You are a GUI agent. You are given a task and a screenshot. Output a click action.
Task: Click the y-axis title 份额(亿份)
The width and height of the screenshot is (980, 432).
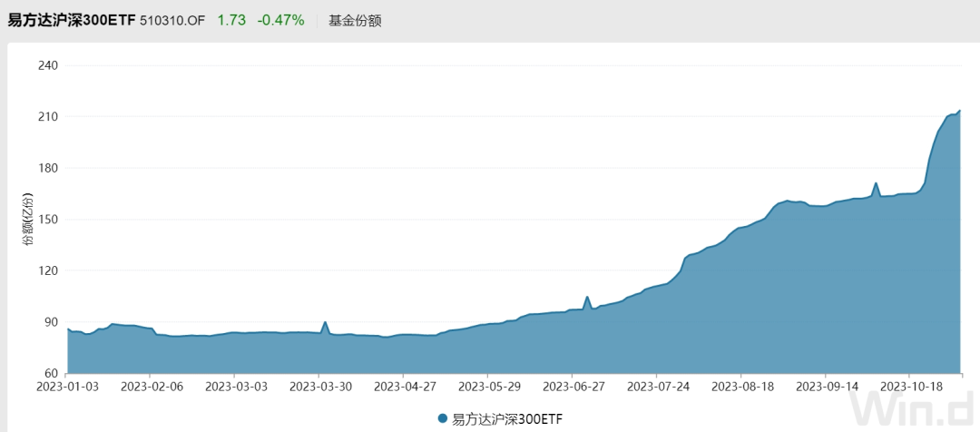[29, 220]
